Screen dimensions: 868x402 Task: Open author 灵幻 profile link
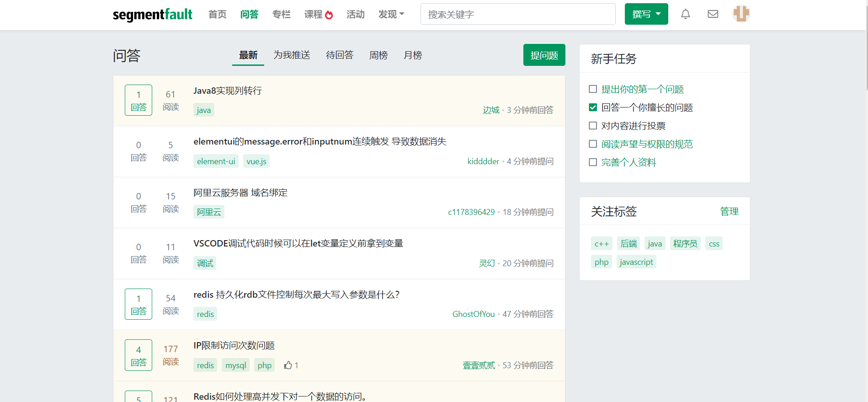point(487,263)
